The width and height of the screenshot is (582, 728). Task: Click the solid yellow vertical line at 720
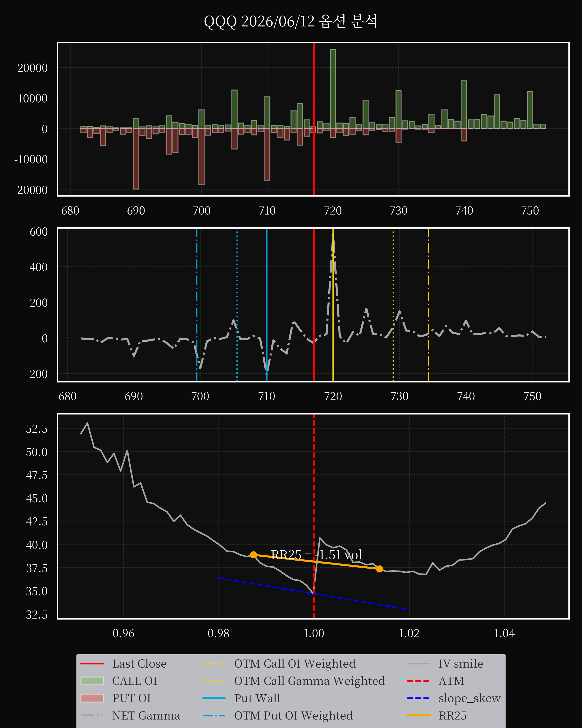[333, 305]
